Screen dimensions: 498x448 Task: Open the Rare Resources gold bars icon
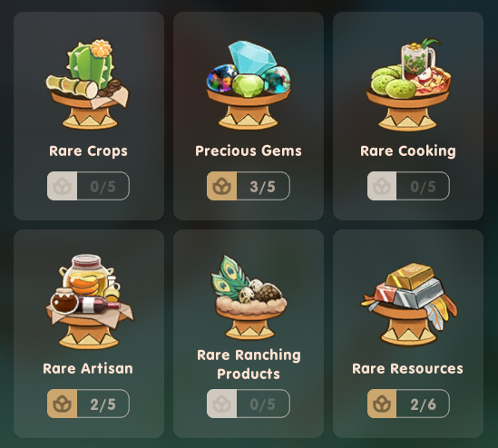coord(408,304)
